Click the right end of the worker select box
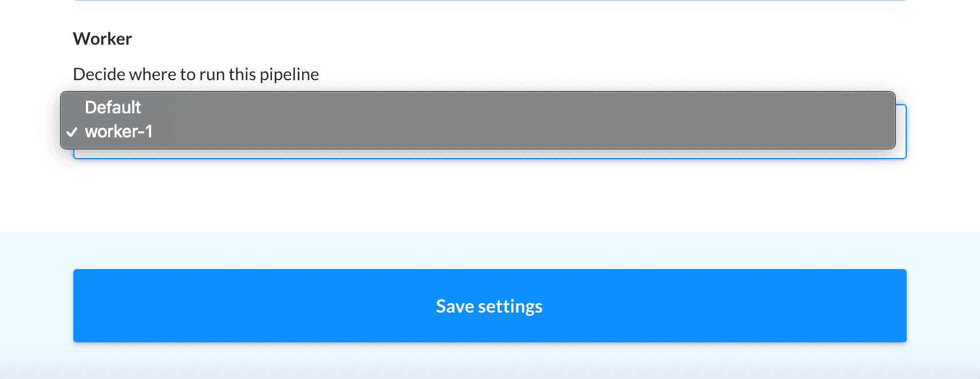The width and height of the screenshot is (980, 379). tap(901, 132)
